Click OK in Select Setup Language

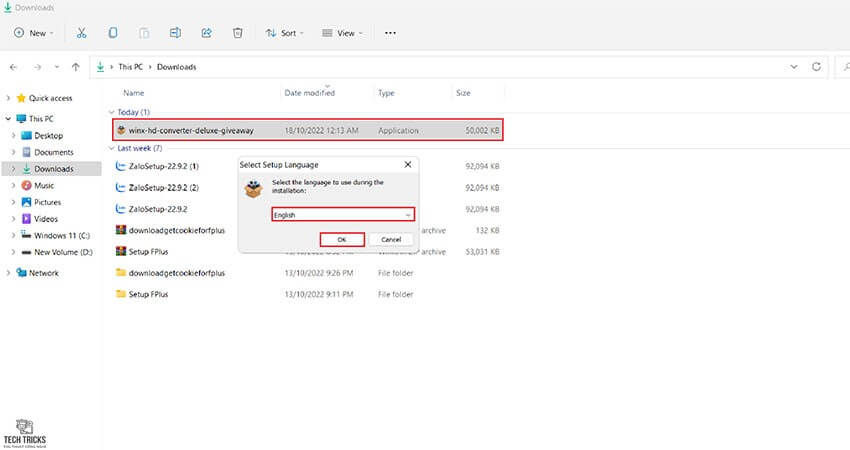342,240
